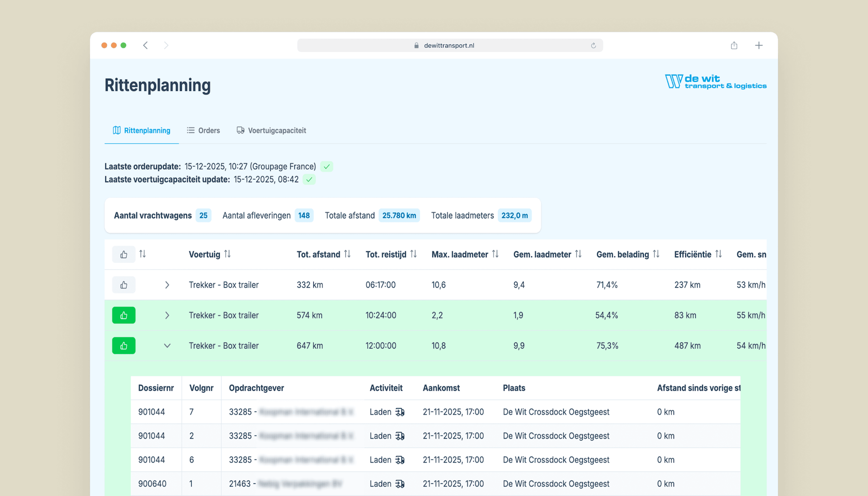Reload the page in the address bar
This screenshot has width=868, height=496.
click(x=593, y=46)
